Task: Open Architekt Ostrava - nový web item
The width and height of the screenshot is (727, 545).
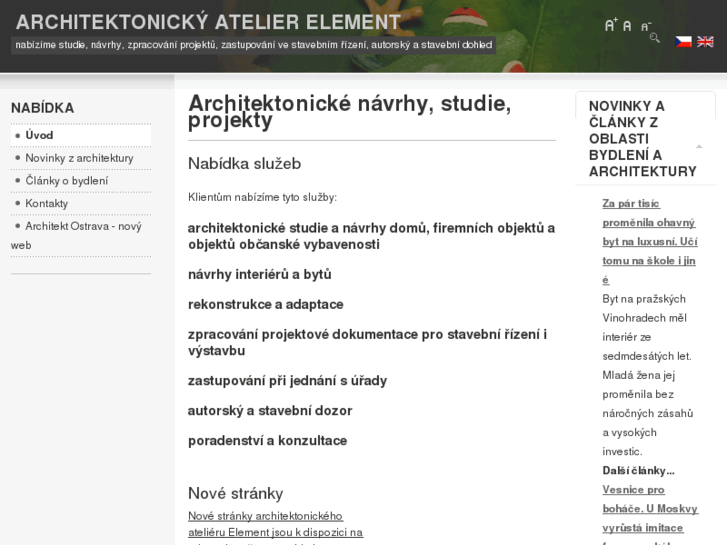Action: coord(81,236)
